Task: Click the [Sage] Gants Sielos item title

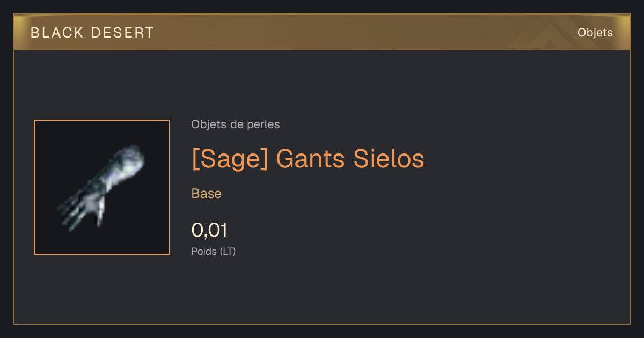Action: (x=308, y=159)
